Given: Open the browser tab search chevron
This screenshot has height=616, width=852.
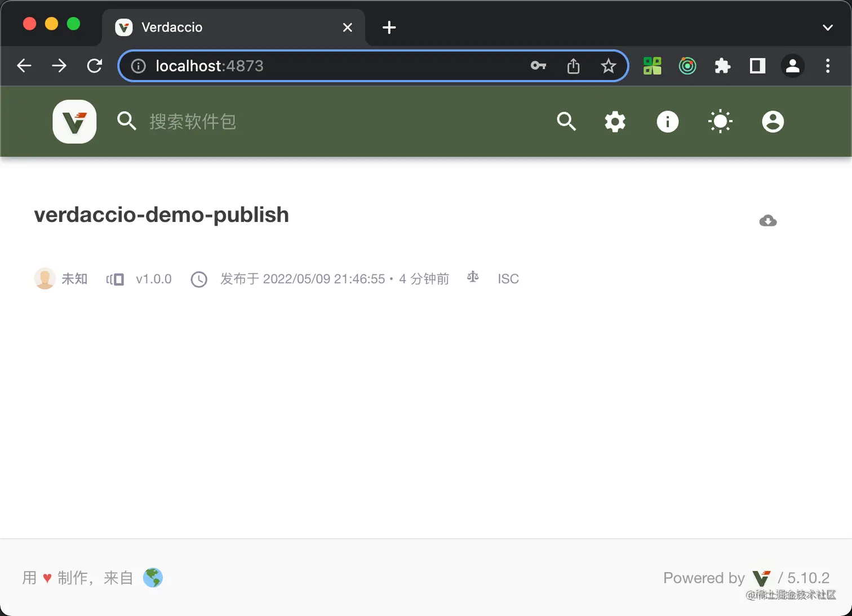Looking at the screenshot, I should click(827, 27).
